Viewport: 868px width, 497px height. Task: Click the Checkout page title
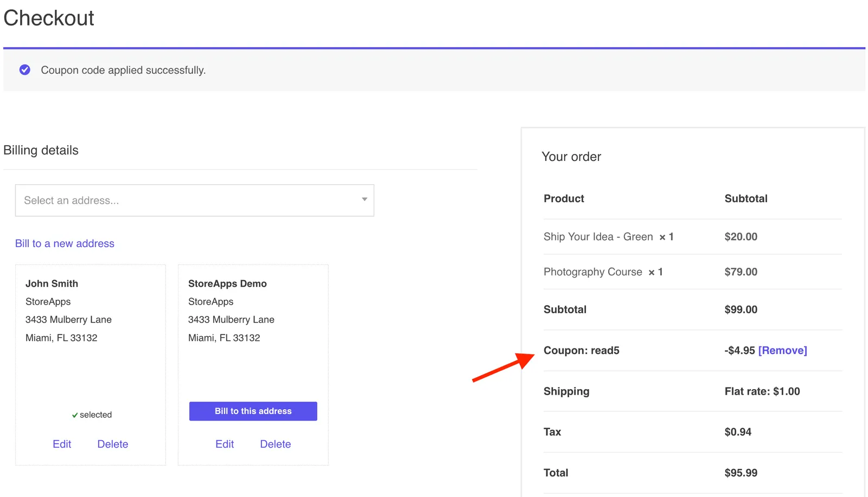pos(49,18)
